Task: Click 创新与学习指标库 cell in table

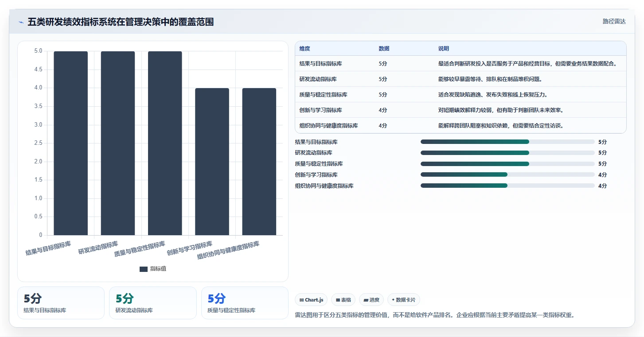Action: [321, 110]
